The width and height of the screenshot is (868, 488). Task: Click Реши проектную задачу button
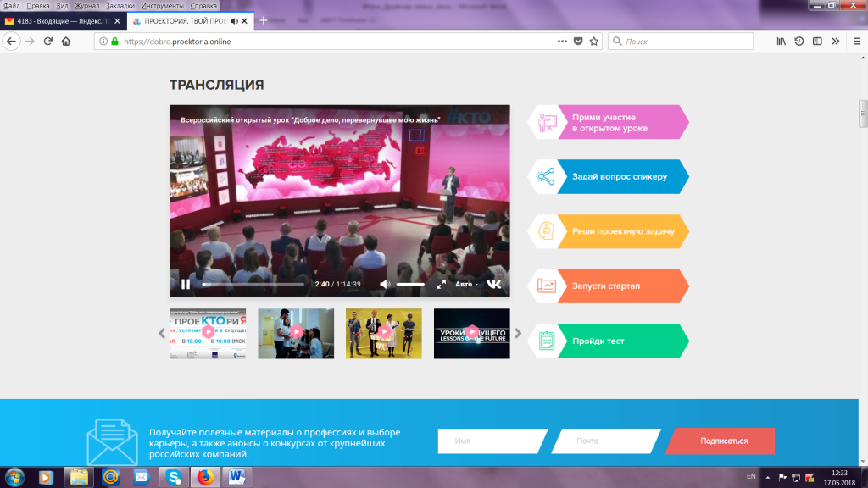609,231
